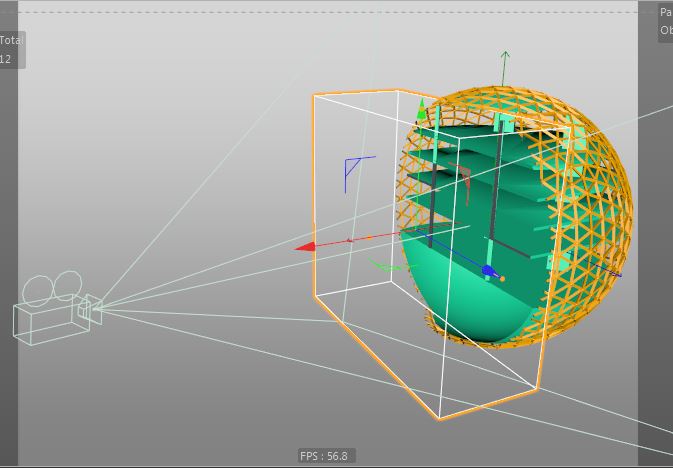Click the red plane-constraint corner handle

point(461,177)
